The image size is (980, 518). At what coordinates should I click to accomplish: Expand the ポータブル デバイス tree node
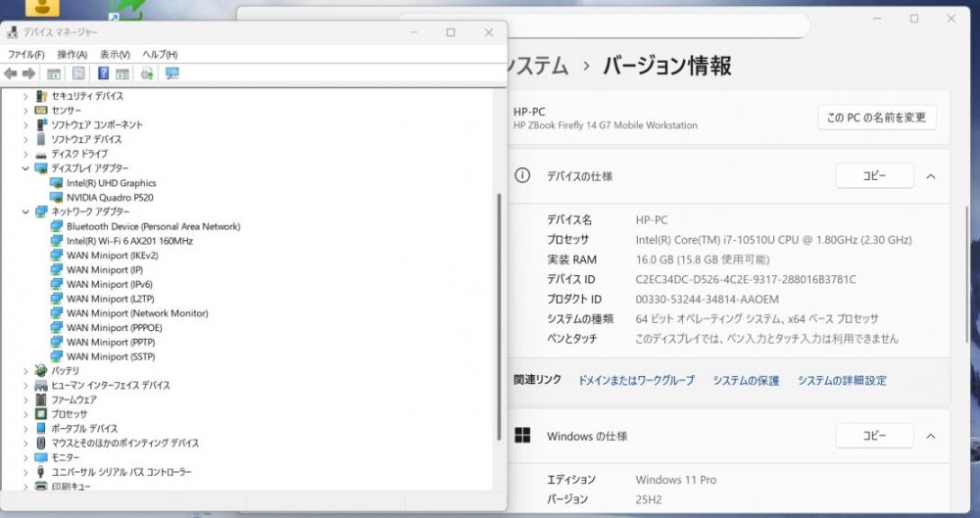[x=25, y=429]
